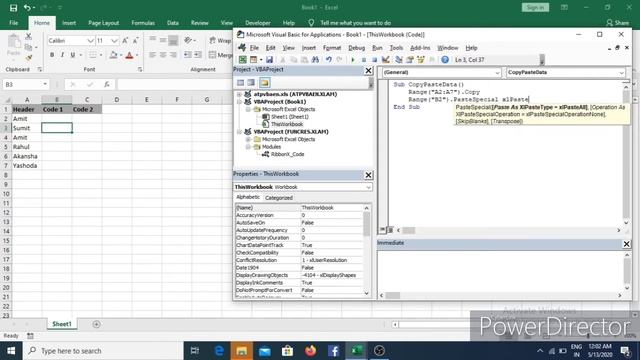Close the Project - VBAProject panel

click(368, 71)
